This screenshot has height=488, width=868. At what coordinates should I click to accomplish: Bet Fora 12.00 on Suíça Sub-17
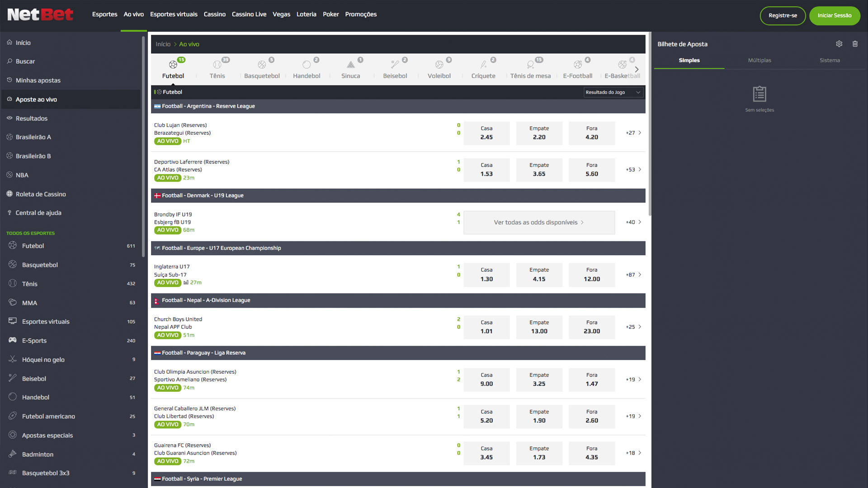tap(592, 275)
